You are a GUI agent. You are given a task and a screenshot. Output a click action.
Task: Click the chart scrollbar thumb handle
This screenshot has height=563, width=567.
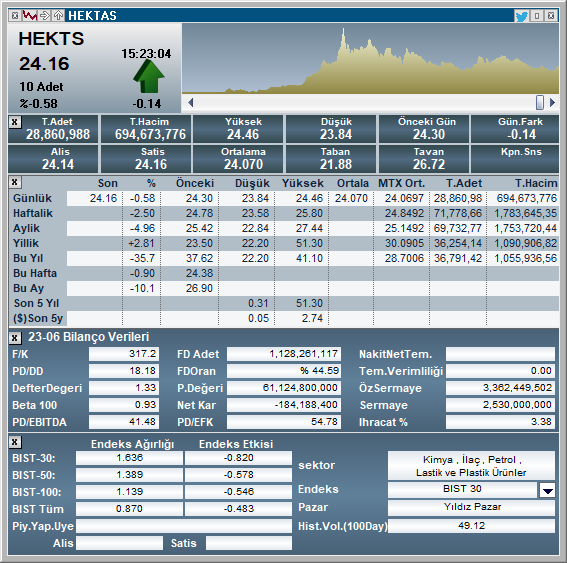click(x=540, y=102)
